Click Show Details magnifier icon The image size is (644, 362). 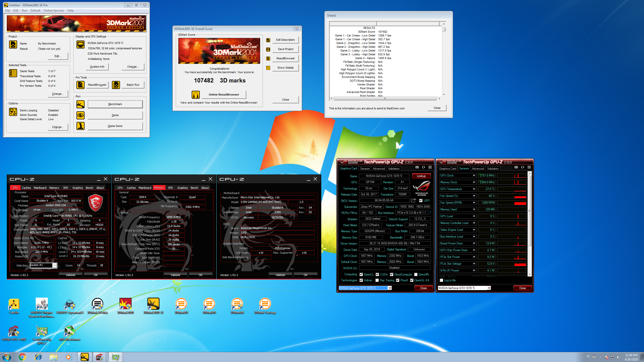[268, 68]
